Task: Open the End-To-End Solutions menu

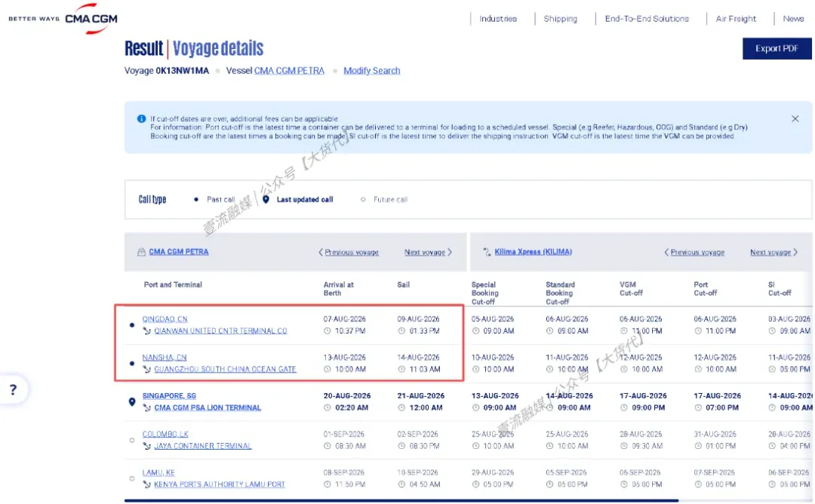Action: click(x=647, y=19)
